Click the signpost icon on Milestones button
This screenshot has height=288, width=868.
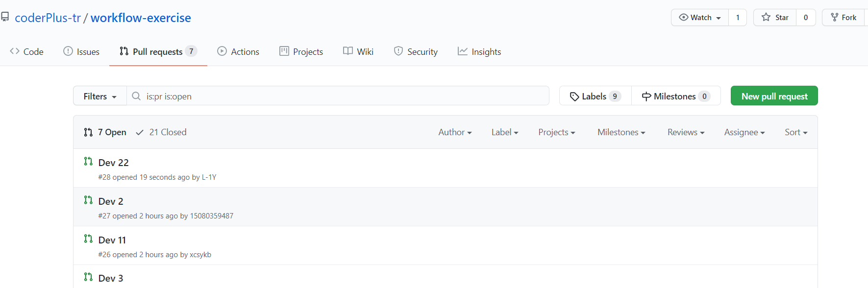click(646, 96)
